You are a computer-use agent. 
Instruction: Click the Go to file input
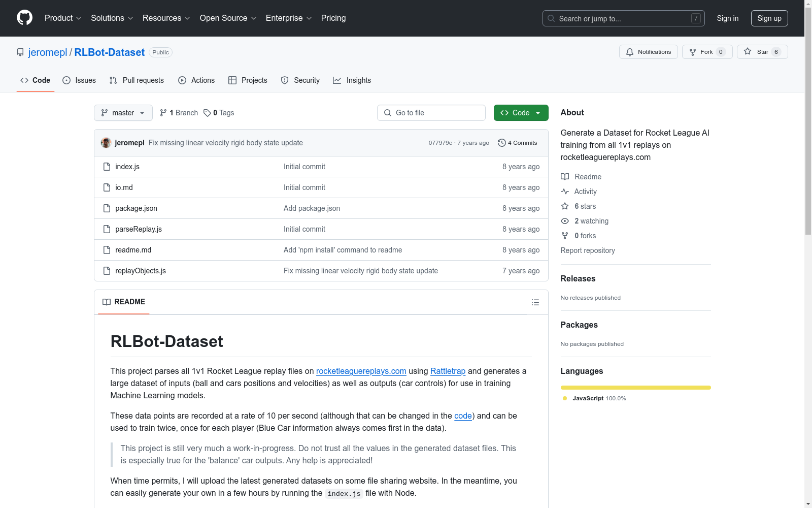coord(431,113)
